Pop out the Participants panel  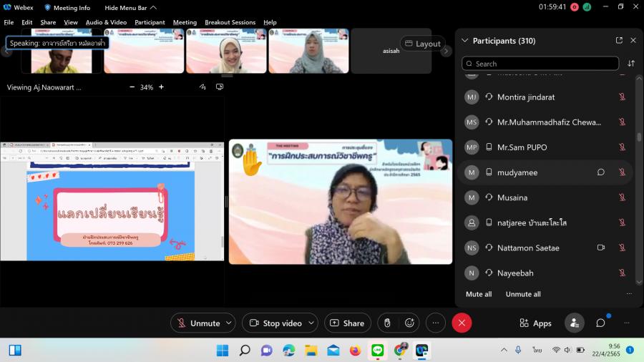(619, 41)
